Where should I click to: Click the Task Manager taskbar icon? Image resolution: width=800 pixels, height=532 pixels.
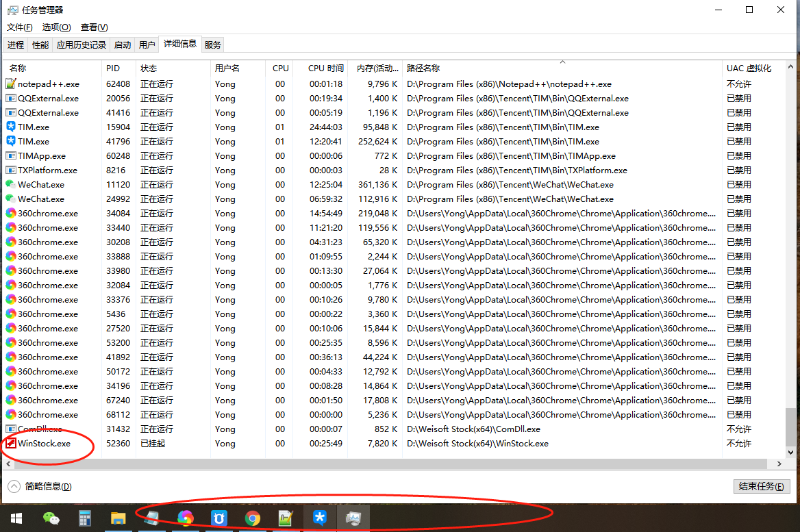[353, 518]
